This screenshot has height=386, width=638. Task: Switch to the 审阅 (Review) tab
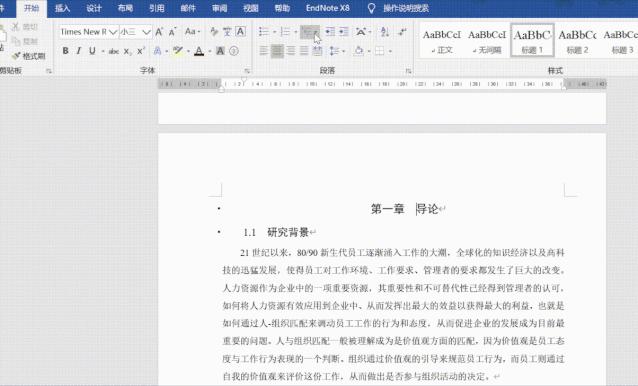[x=219, y=8]
